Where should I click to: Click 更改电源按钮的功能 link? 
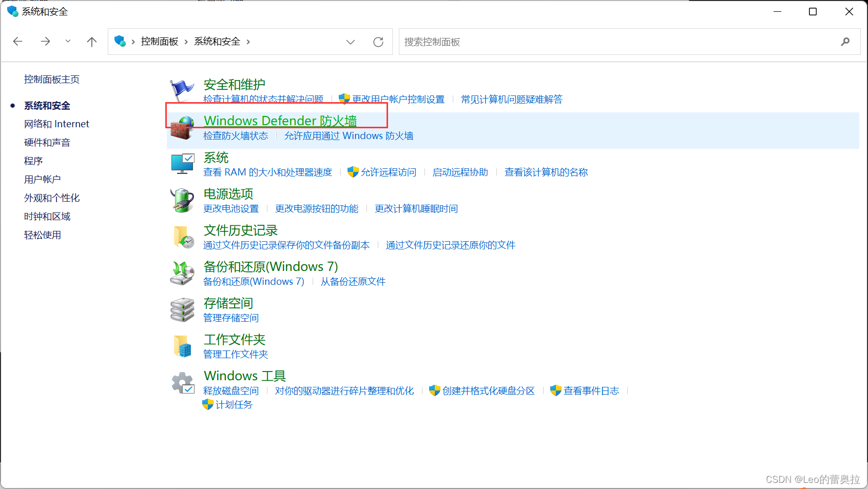point(317,208)
